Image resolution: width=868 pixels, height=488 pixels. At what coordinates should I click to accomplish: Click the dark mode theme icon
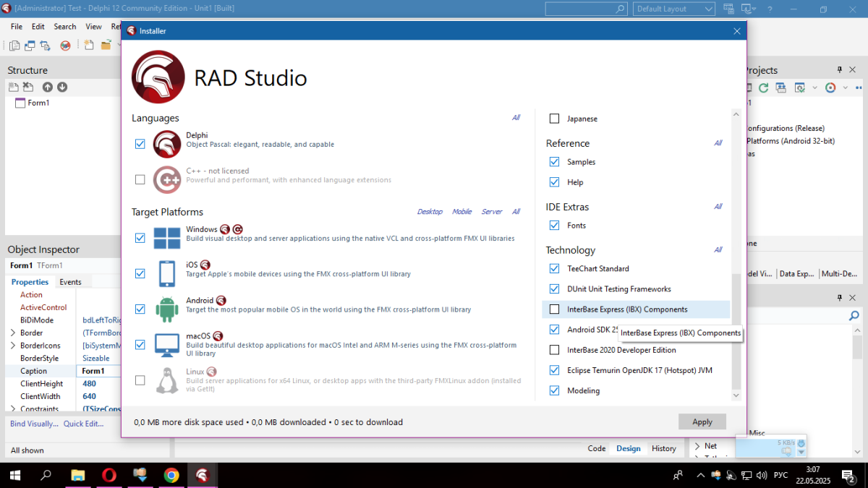coord(746,9)
